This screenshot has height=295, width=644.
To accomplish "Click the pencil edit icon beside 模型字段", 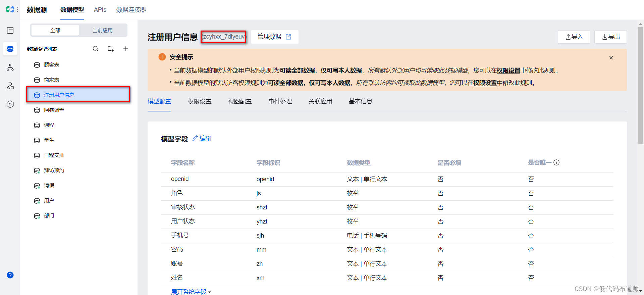I will [195, 138].
